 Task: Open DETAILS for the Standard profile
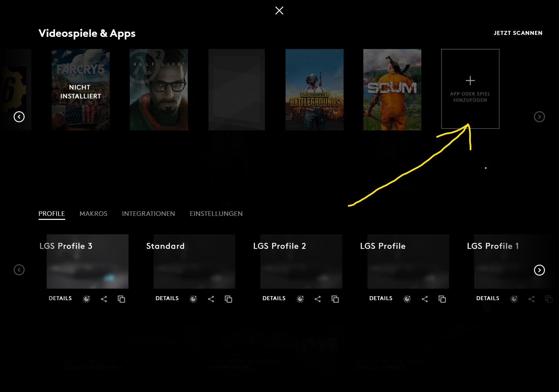pyautogui.click(x=167, y=298)
